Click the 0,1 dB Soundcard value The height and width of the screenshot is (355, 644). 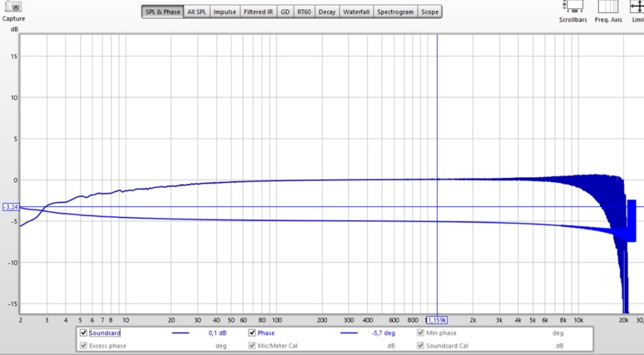[218, 333]
